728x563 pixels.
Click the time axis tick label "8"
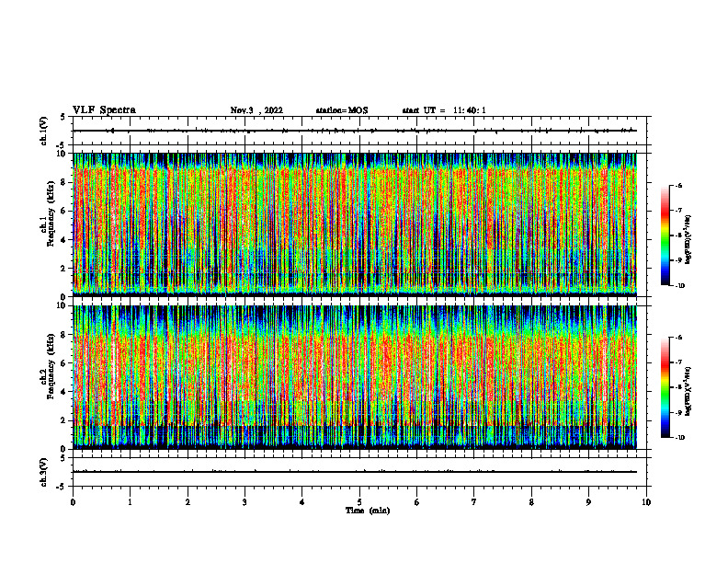point(531,502)
